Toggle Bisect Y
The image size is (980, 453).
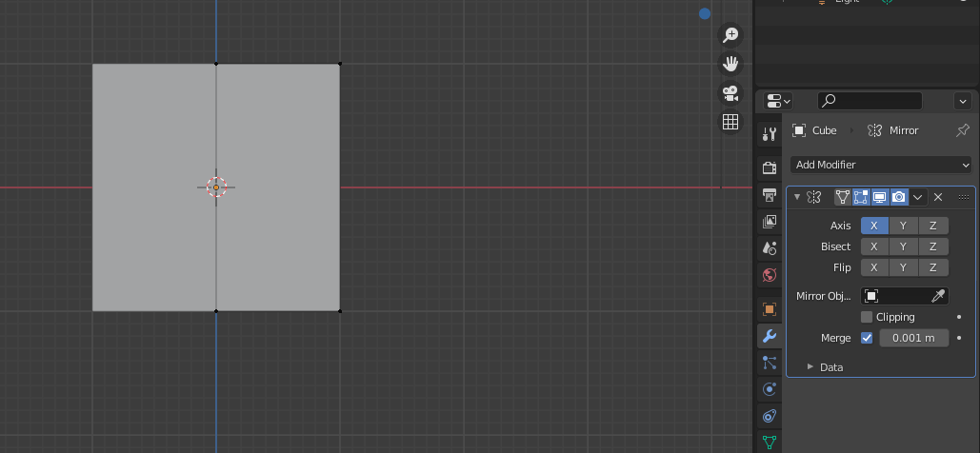click(903, 246)
